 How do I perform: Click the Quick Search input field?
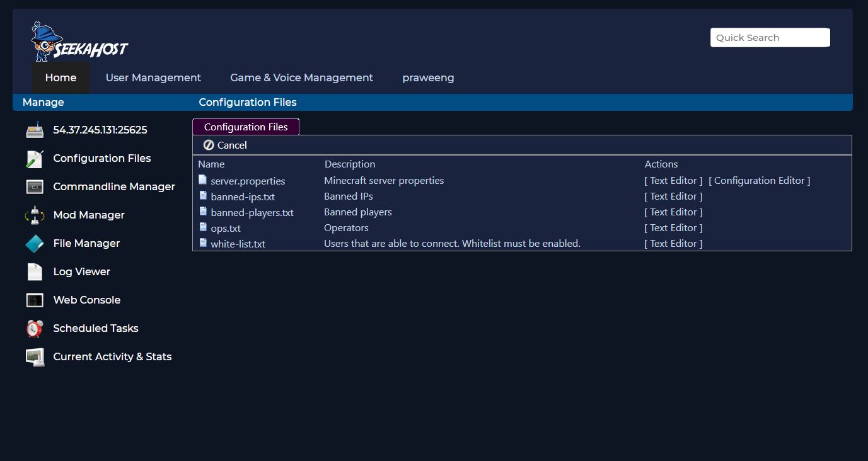click(770, 38)
